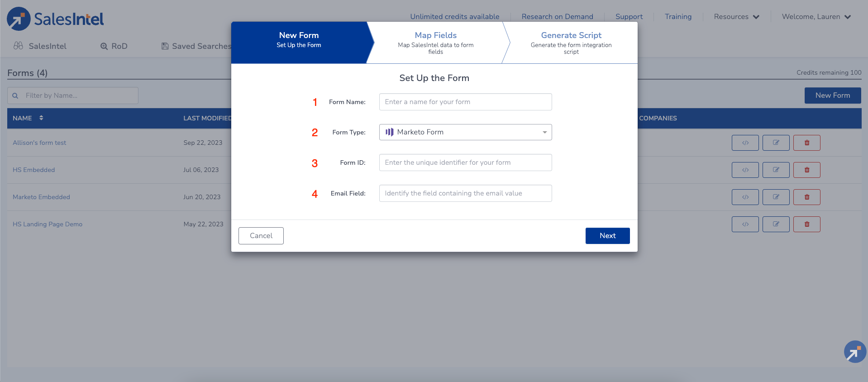Edit the Allison's form test row
Screen dimensions: 868x382
pyautogui.click(x=776, y=143)
